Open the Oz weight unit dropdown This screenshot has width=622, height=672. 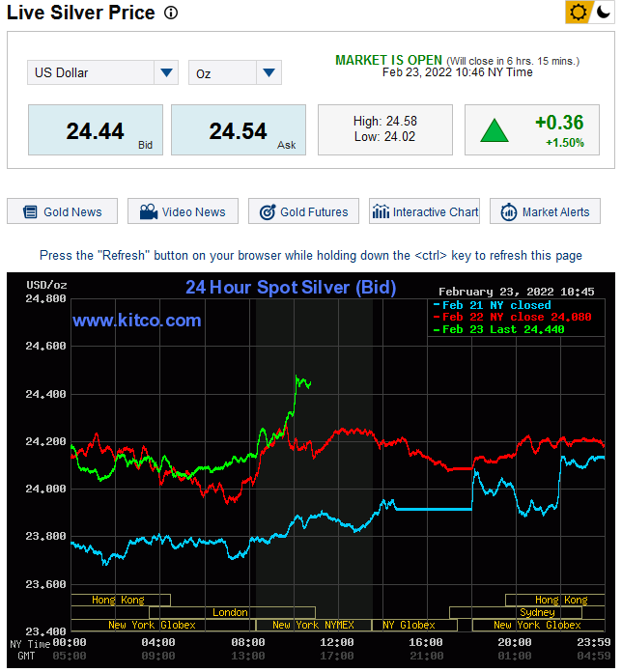[x=235, y=72]
